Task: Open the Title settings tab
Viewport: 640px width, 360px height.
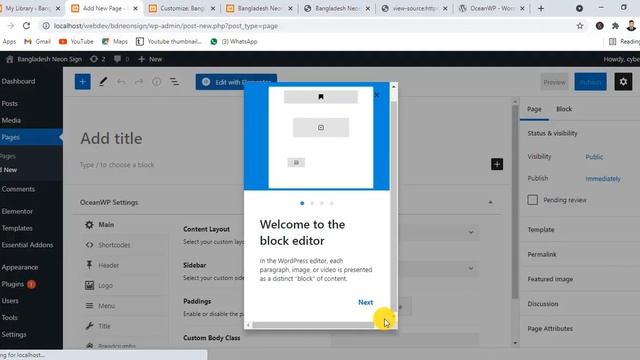Action: 98,326
